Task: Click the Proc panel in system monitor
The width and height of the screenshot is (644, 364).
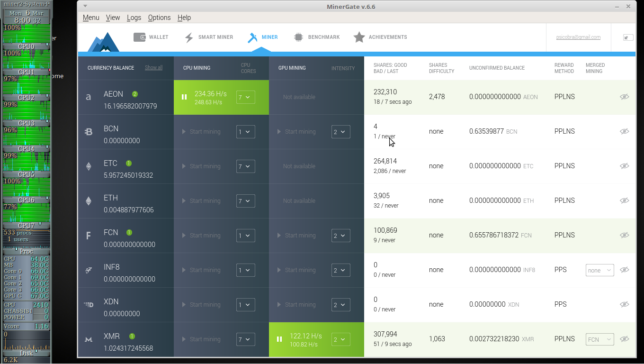Action: 27,252
